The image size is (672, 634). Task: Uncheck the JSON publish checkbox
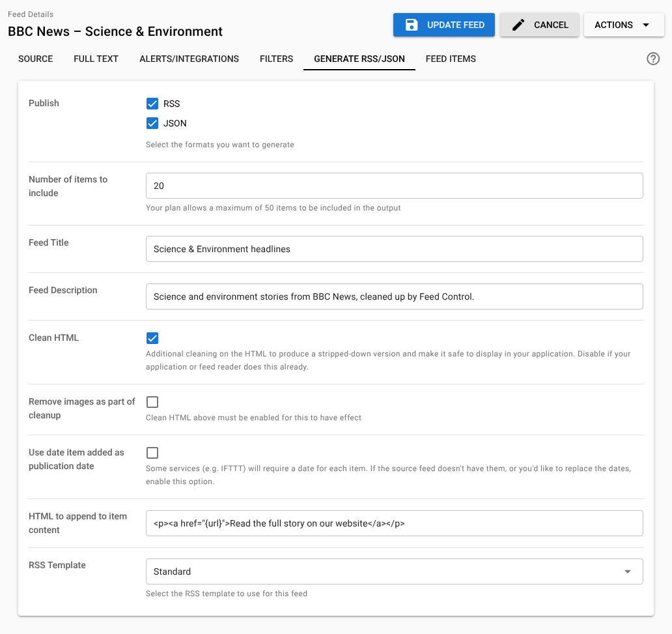tap(152, 123)
